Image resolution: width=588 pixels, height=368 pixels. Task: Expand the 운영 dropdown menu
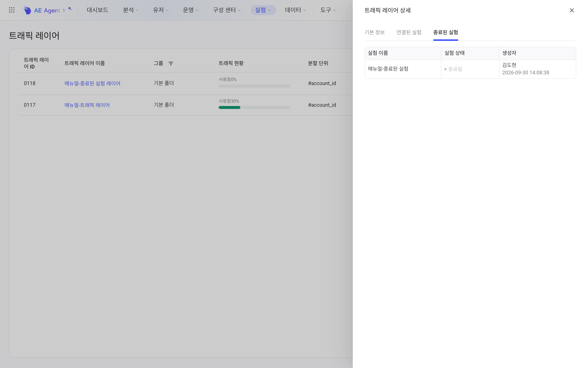point(191,10)
